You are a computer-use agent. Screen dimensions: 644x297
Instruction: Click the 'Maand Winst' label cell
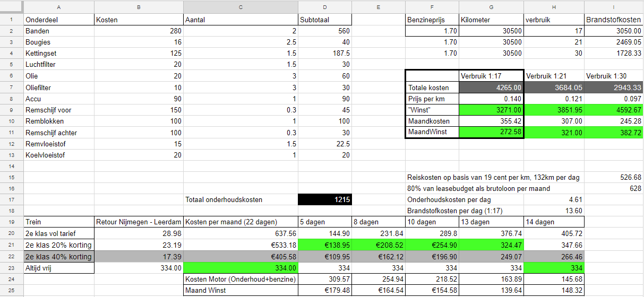(241, 290)
